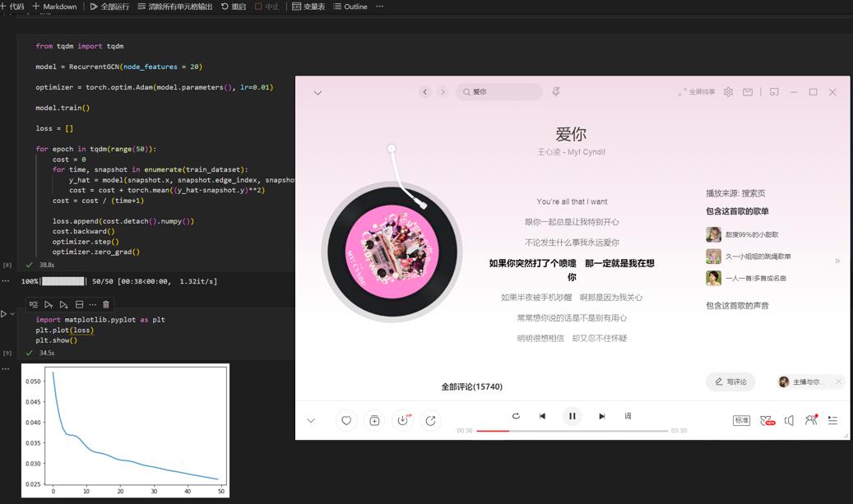Image resolution: width=853 pixels, height=504 pixels.
Task: Jump to lyric line You're all that I want
Action: click(x=572, y=201)
